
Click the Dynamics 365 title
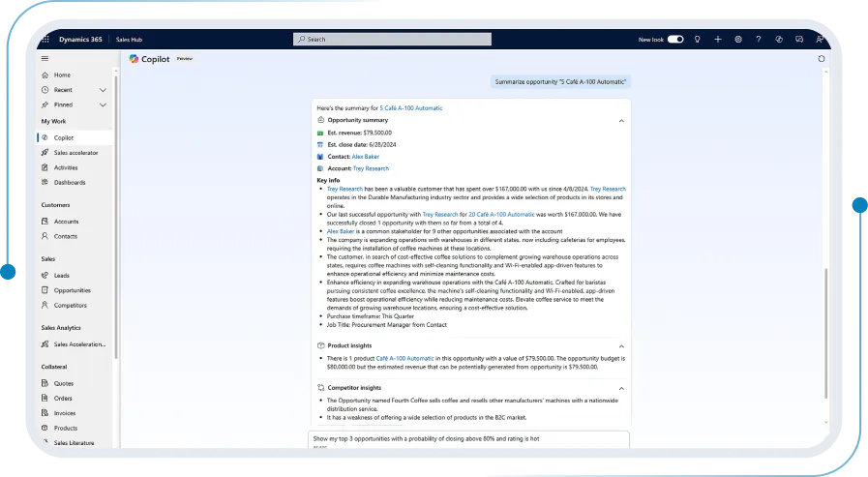point(80,40)
